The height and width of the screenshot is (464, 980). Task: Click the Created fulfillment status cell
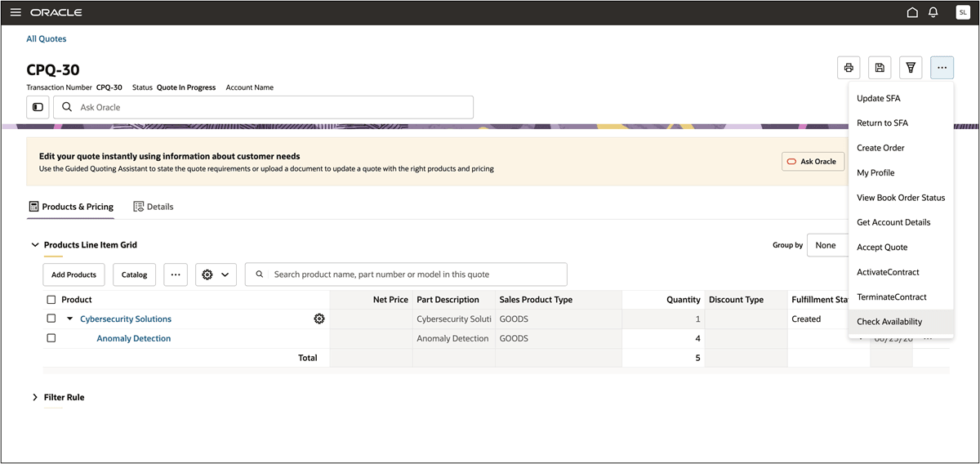point(818,319)
